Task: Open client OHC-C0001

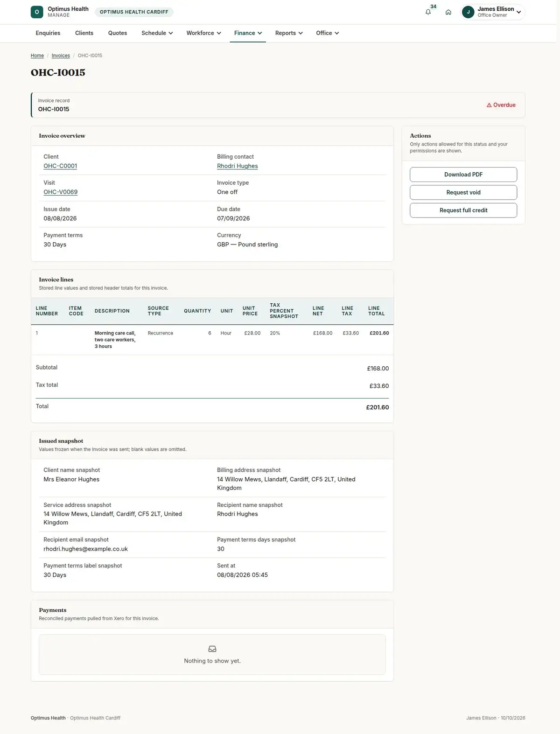Action: coord(60,166)
